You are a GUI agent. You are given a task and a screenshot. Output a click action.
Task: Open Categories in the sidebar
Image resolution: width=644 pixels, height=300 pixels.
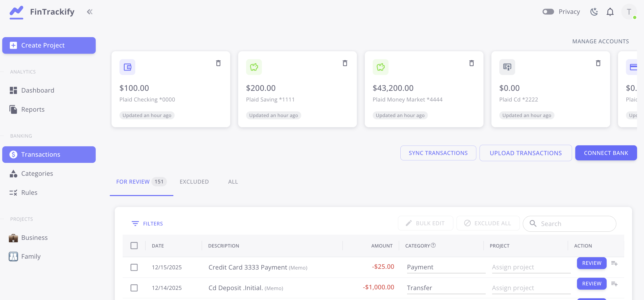[x=37, y=174]
